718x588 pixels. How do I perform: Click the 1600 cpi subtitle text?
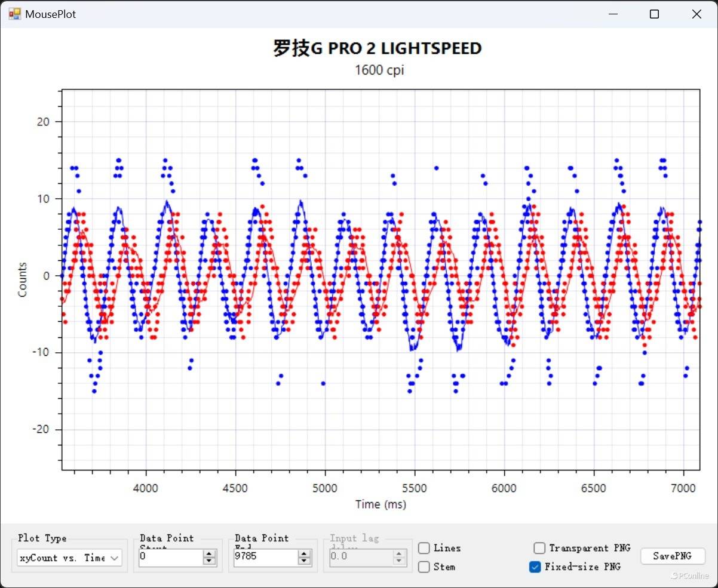(379, 70)
